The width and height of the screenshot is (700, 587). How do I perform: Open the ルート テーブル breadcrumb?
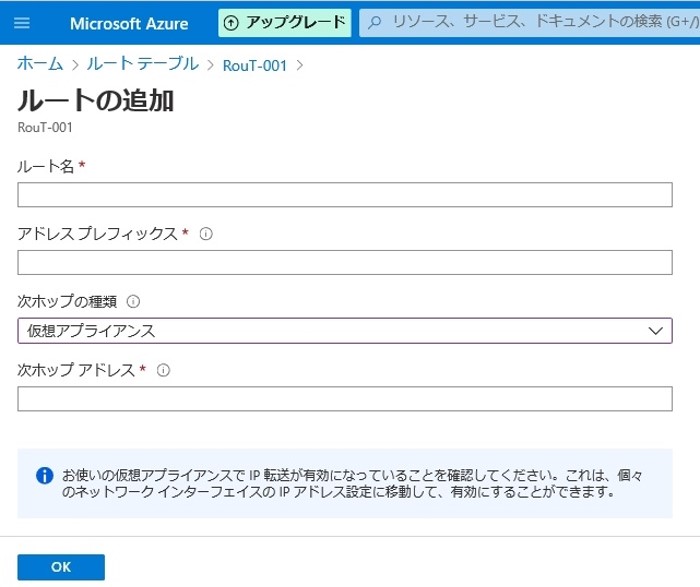pyautogui.click(x=142, y=64)
